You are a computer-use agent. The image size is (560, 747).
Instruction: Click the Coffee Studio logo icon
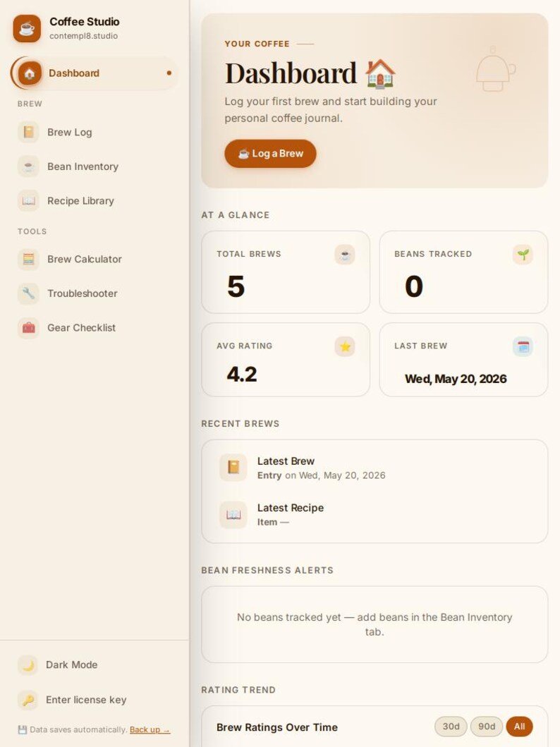[27, 28]
